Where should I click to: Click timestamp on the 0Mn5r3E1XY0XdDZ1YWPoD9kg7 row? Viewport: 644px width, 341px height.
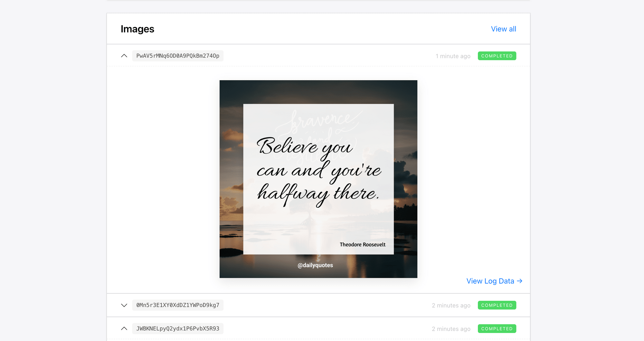tap(451, 306)
